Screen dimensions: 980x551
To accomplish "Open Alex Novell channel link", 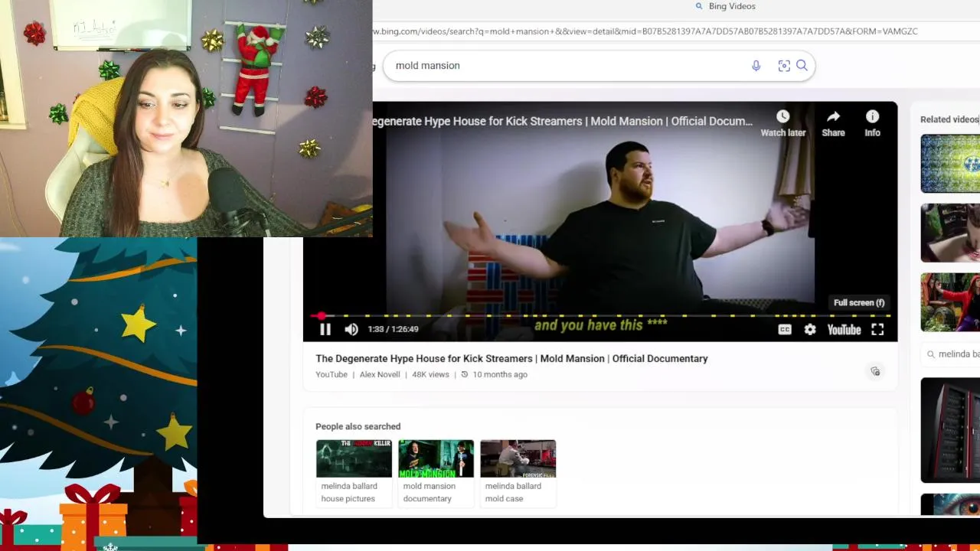I will 380,374.
